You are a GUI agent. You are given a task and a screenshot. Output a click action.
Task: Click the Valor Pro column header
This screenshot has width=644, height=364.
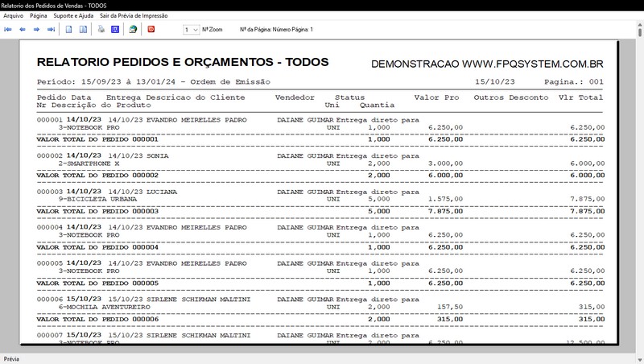pyautogui.click(x=436, y=97)
